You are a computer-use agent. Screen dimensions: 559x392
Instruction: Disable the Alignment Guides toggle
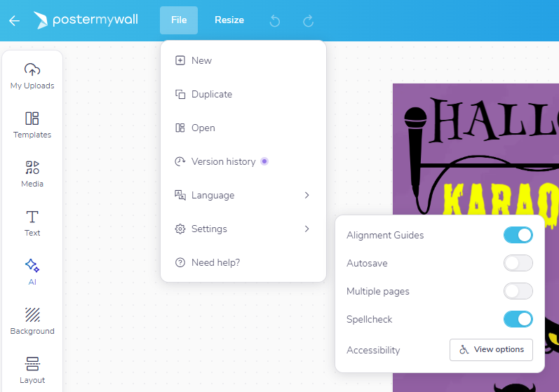518,235
